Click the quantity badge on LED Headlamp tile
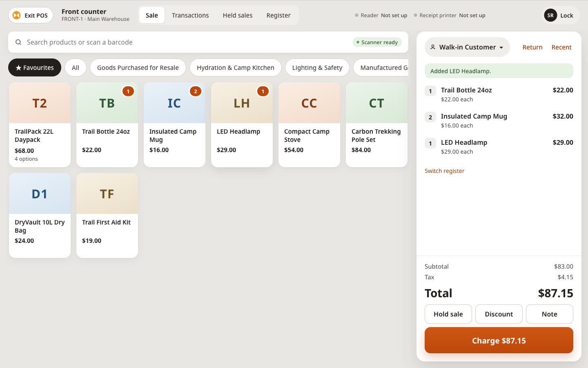 (x=263, y=91)
